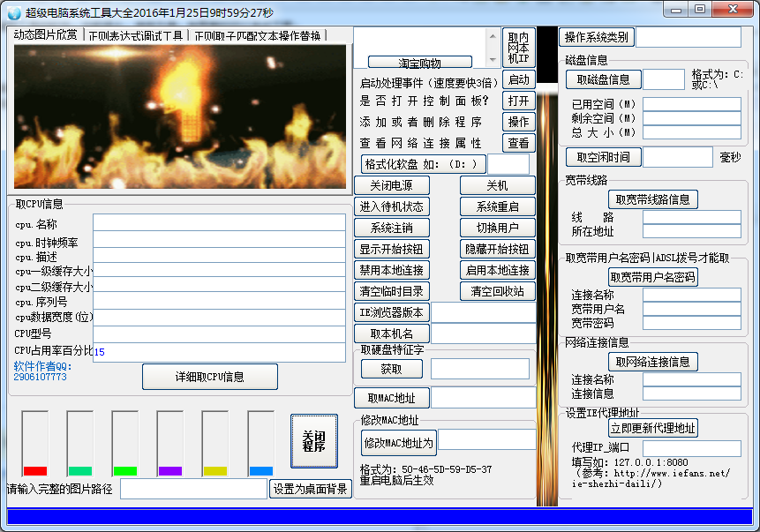Focus the 请输入完整的图片路径 input field
Screen dimensions: 760x532
coord(192,489)
